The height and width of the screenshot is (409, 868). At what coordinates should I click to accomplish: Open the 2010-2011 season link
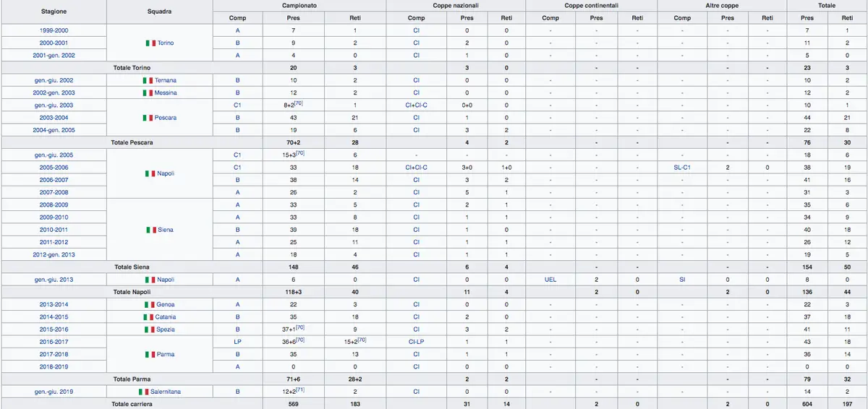54,230
